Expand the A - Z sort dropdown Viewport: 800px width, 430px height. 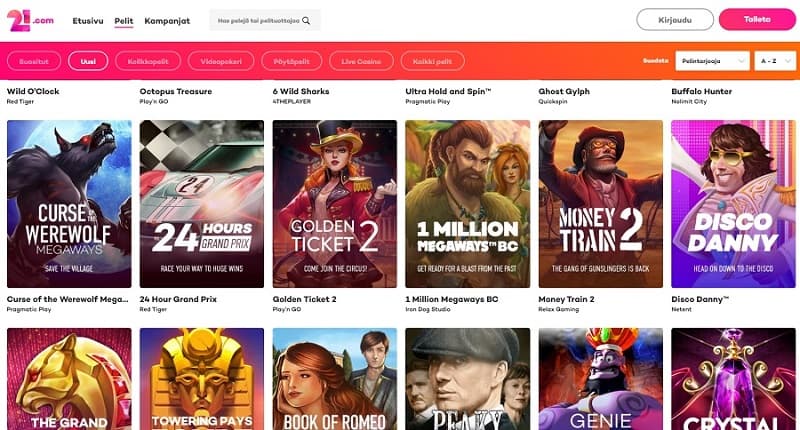[774, 61]
